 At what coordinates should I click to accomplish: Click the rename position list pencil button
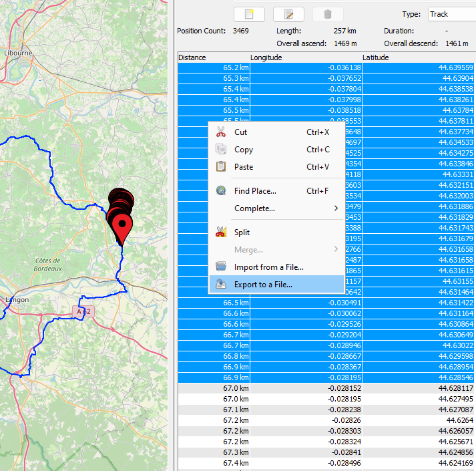(x=288, y=14)
